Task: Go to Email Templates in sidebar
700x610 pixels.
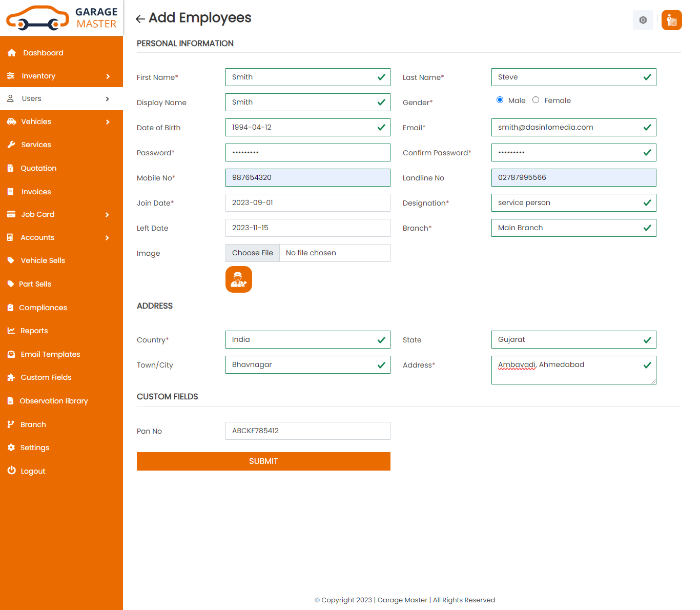Action: click(x=50, y=354)
